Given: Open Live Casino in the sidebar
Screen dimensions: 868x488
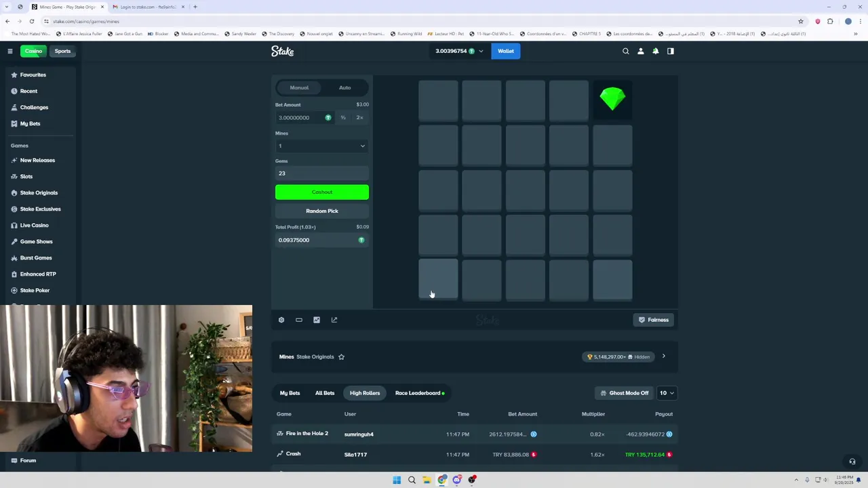Looking at the screenshot, I should (x=34, y=225).
